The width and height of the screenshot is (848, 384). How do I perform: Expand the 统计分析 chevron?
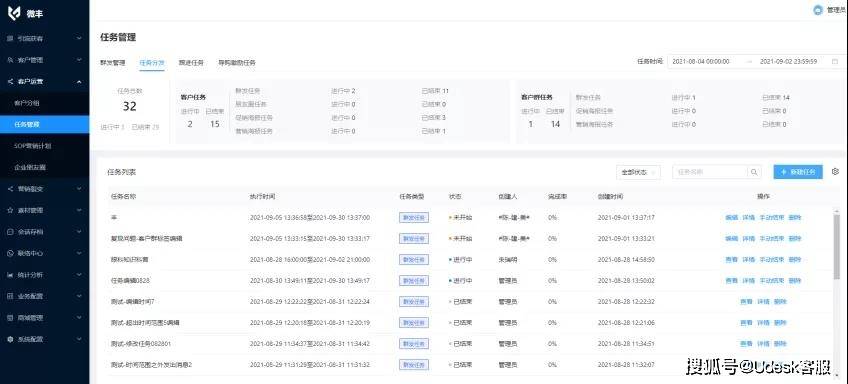(79, 275)
